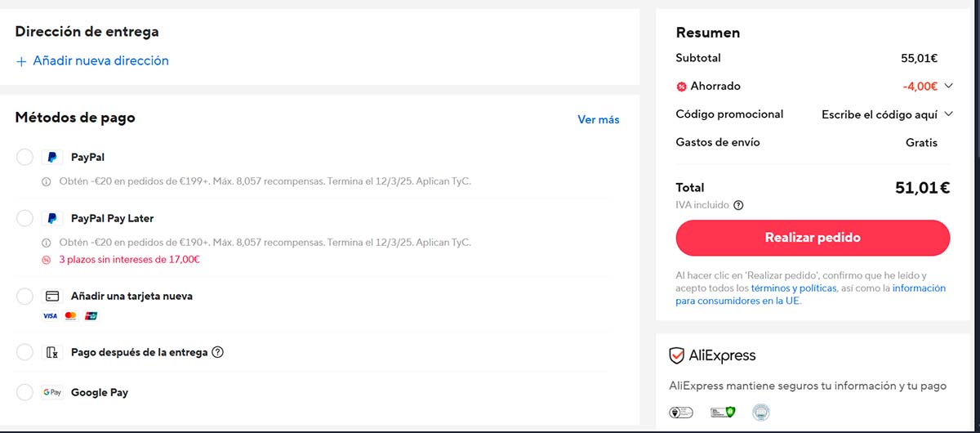Image resolution: width=980 pixels, height=433 pixels.
Task: Select PayPal as payment method
Action: (x=24, y=158)
